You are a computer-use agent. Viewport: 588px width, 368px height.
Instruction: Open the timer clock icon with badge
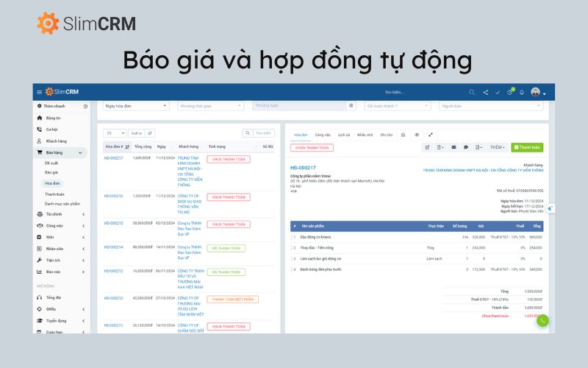click(x=510, y=92)
